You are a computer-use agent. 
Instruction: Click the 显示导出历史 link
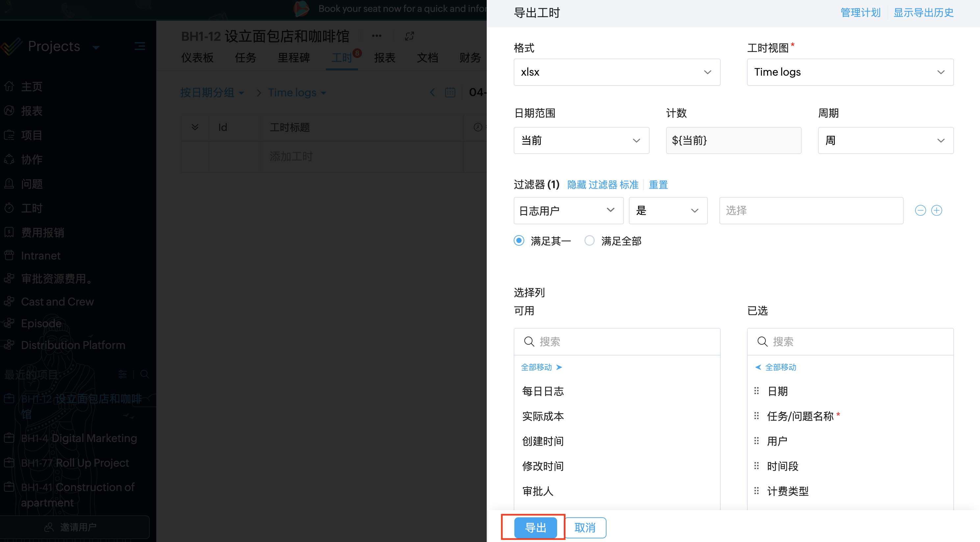click(x=923, y=12)
